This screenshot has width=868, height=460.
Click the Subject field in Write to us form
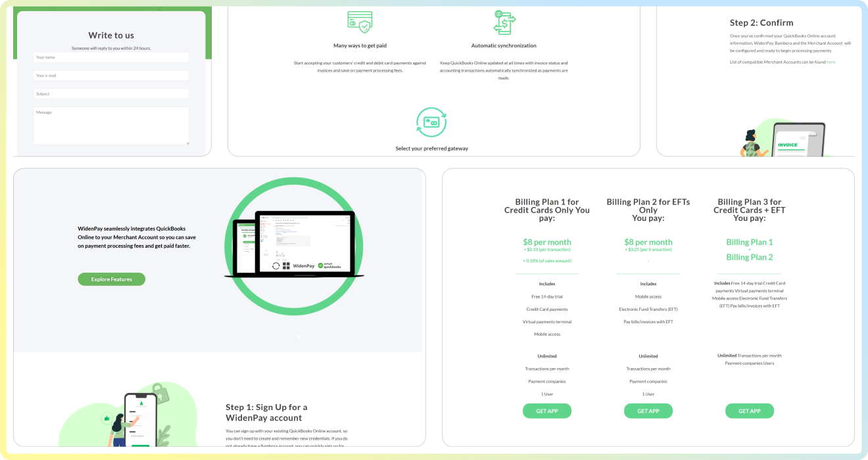[x=110, y=93]
